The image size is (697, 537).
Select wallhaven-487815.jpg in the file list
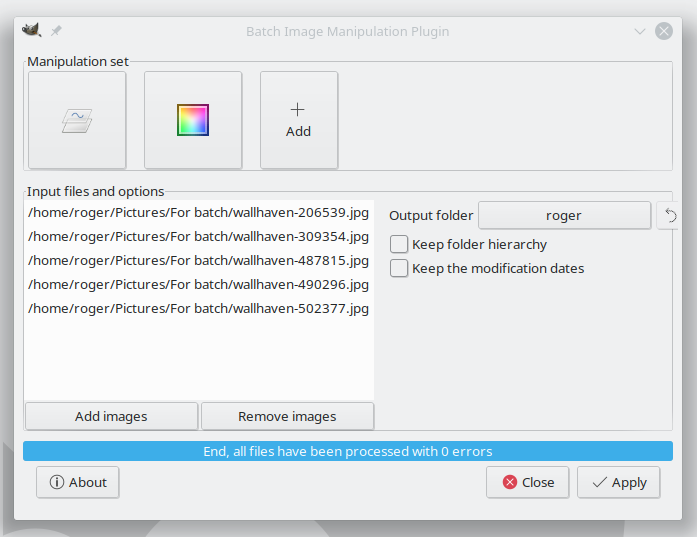199,260
